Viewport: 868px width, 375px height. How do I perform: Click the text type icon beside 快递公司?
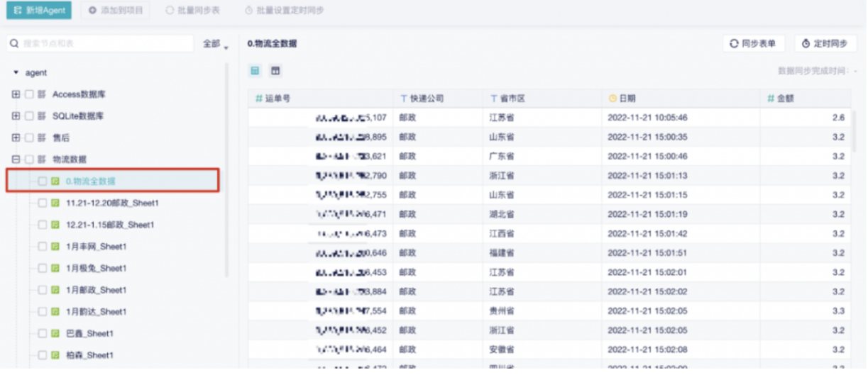404,99
